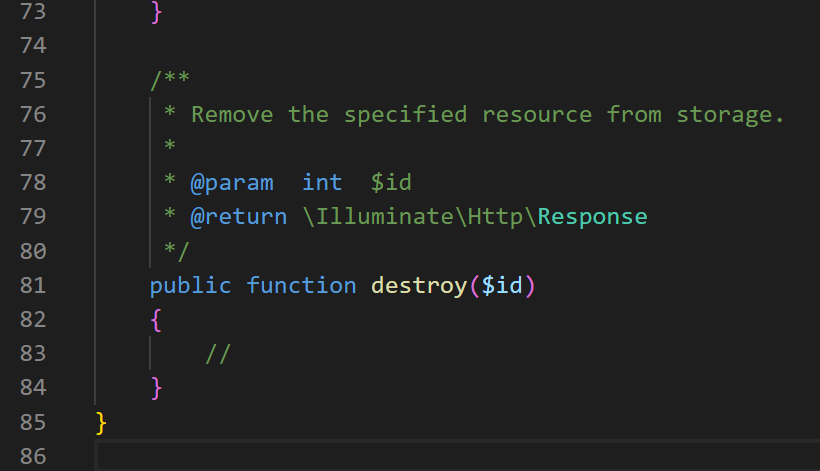
Task: Click the yellow closing brace on line 85
Action: (x=101, y=422)
